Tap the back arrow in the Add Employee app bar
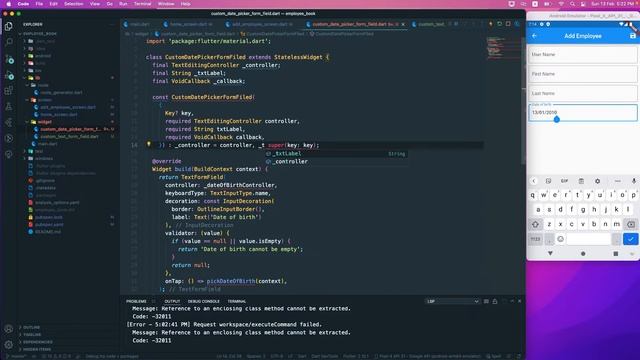Image resolution: width=640 pixels, height=360 pixels. [x=534, y=36]
